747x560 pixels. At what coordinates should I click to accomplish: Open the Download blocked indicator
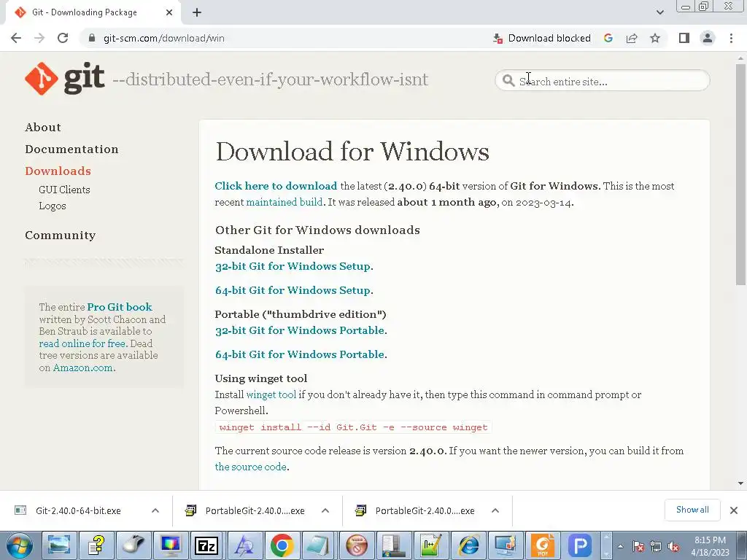[542, 38]
